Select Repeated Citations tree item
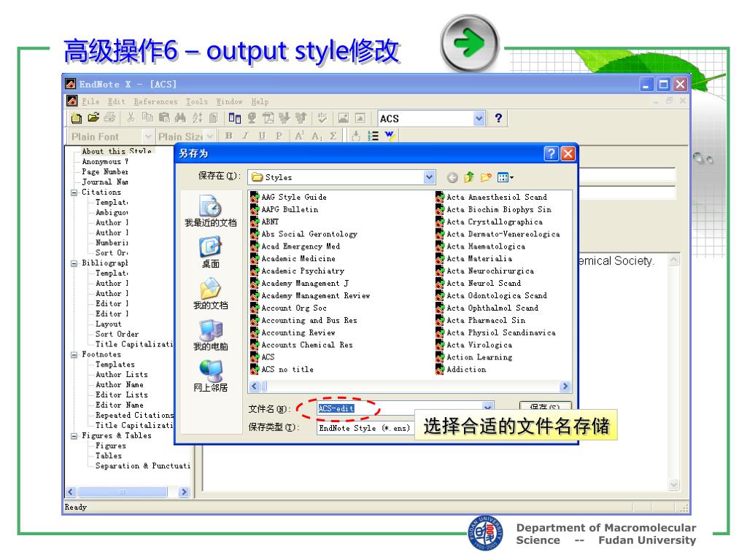Image resolution: width=747 pixels, height=560 pixels. (134, 415)
